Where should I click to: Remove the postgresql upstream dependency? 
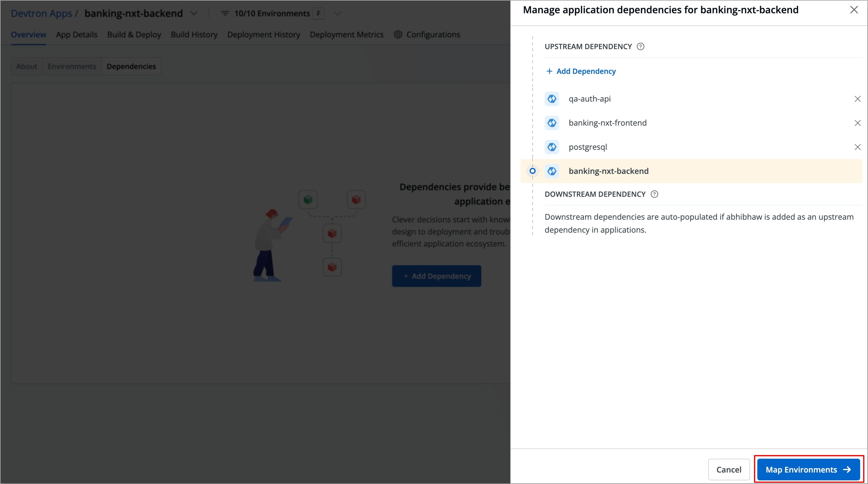tap(857, 147)
